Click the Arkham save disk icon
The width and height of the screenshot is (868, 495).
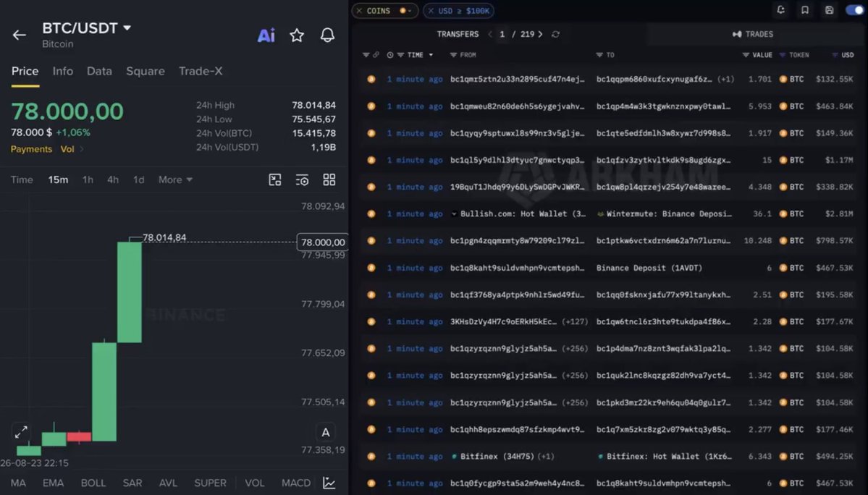(x=829, y=10)
